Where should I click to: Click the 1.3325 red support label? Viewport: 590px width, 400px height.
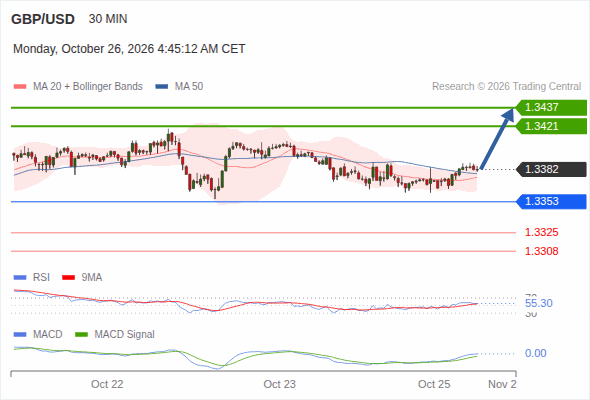(541, 233)
